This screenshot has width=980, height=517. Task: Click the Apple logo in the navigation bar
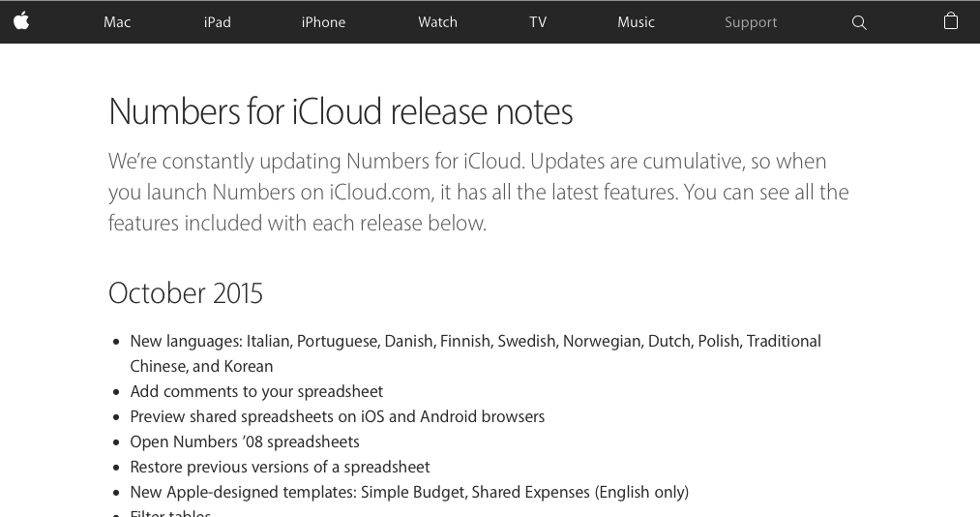point(21,20)
